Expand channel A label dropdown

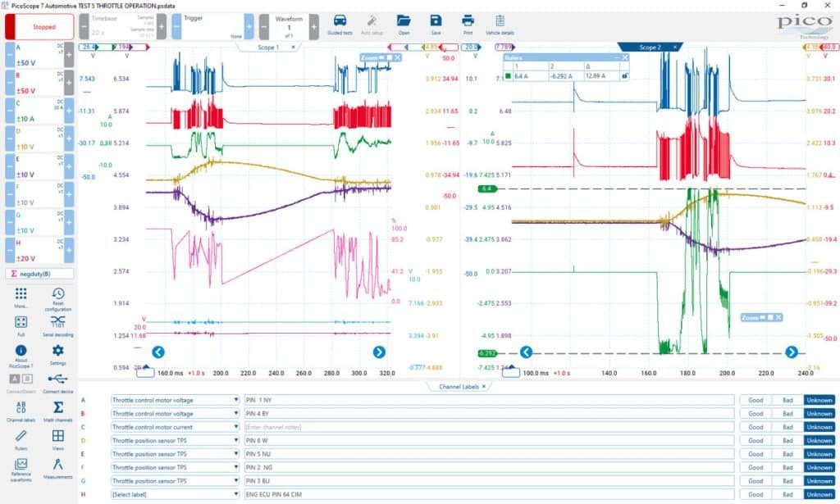pos(235,400)
